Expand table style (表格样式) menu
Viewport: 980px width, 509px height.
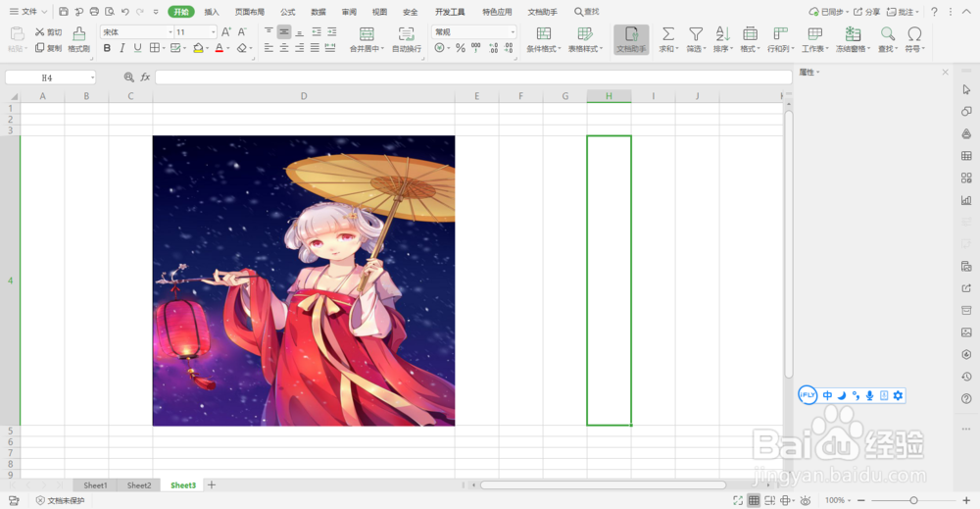[x=585, y=39]
